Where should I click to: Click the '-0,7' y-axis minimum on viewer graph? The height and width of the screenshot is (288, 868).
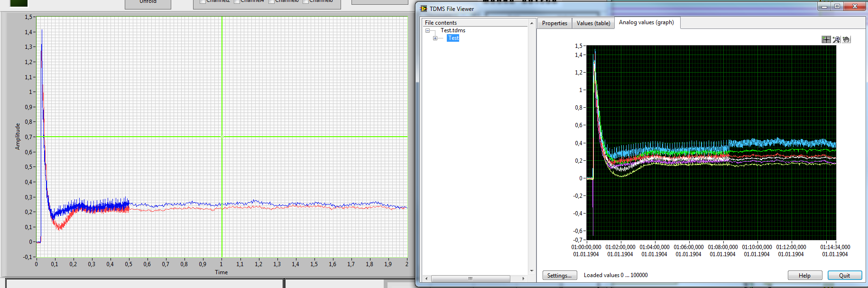(578, 240)
